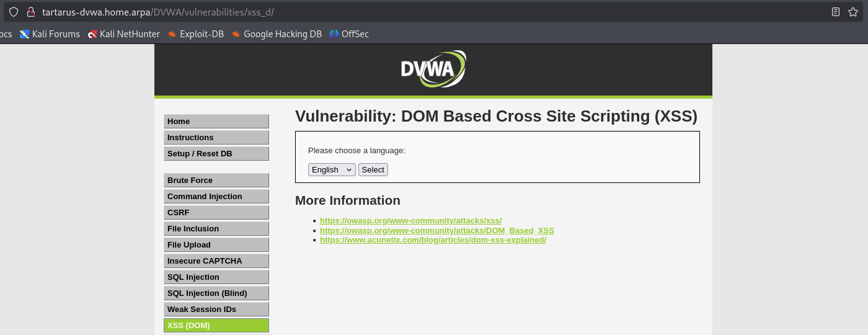Click the DVWA logo in header
This screenshot has width=868, height=335.
tap(433, 69)
